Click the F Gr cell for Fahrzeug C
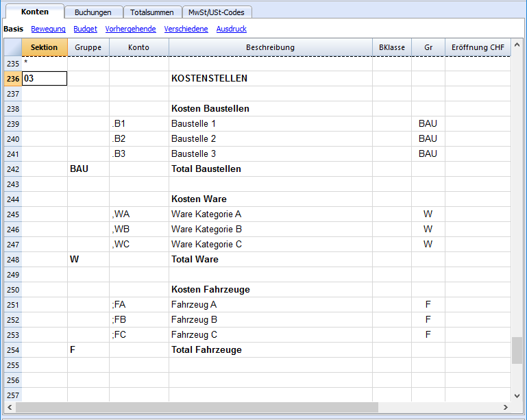This screenshot has width=527, height=420. [428, 334]
